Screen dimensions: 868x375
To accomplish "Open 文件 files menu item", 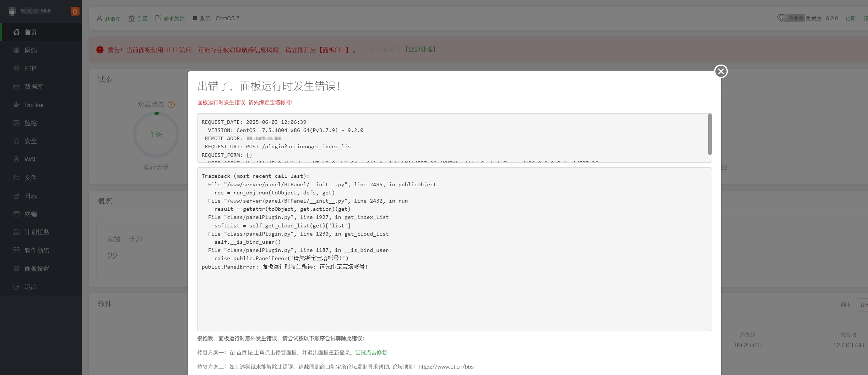I will (41, 177).
